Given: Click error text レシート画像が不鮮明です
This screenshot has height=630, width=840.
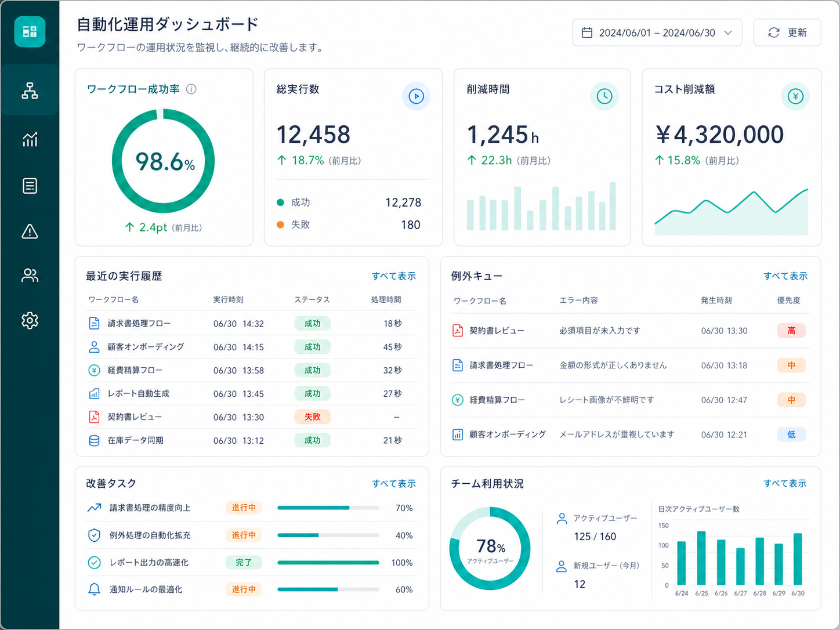Looking at the screenshot, I should (606, 400).
